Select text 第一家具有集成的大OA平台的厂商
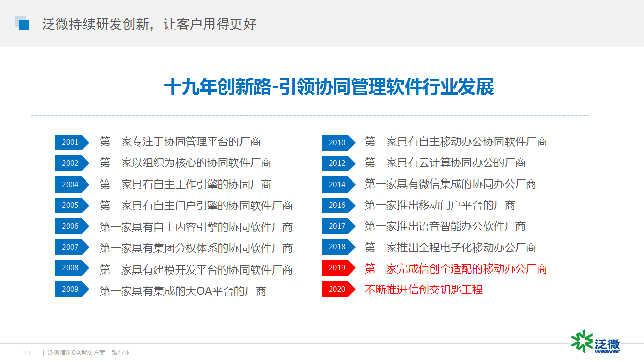The width and height of the screenshot is (644, 362). 183,291
